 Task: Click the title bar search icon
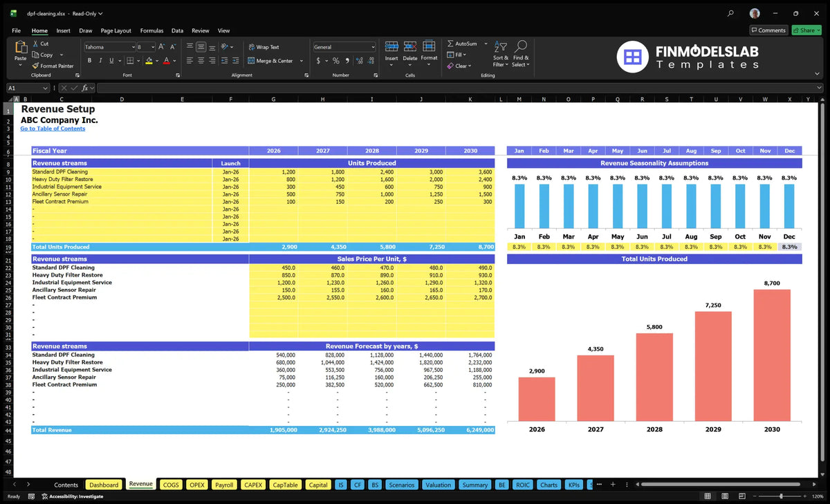coord(730,13)
